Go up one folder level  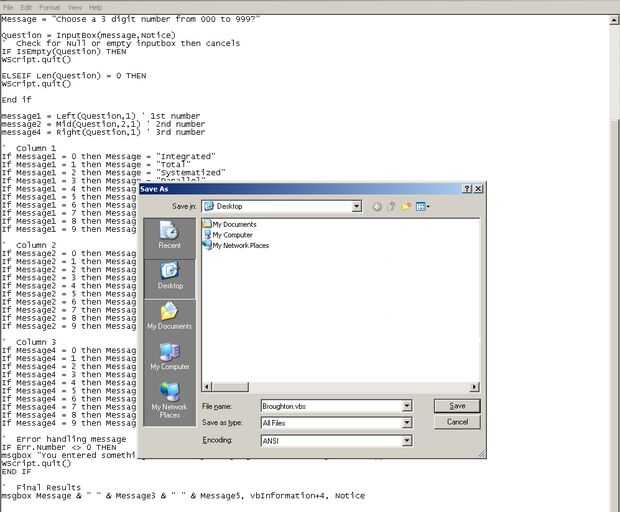(x=391, y=206)
